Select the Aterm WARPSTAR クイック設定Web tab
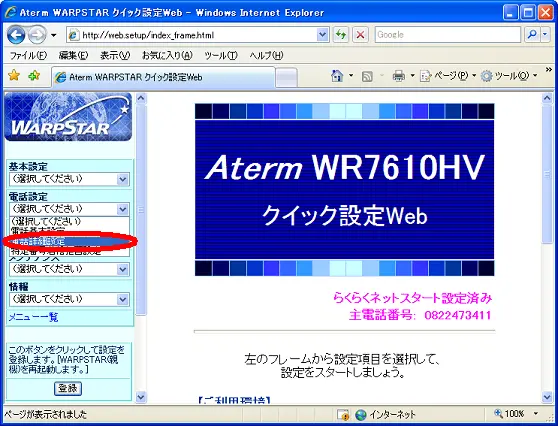 (x=163, y=77)
